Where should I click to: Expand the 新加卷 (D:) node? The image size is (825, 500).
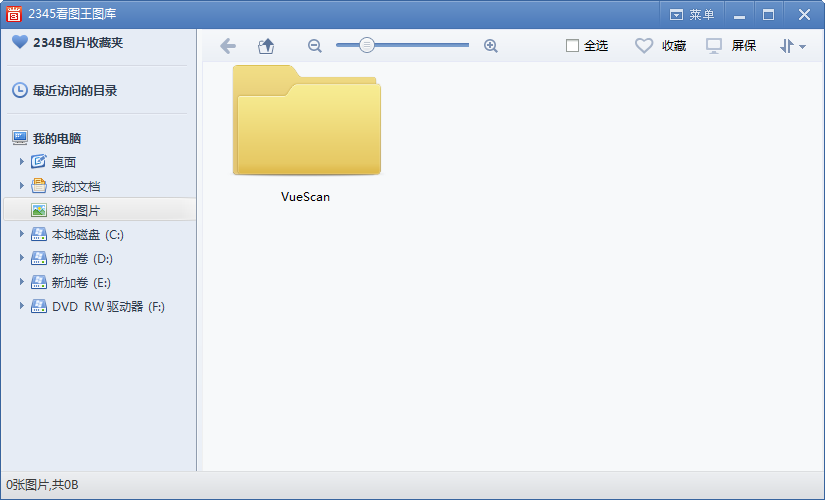point(22,257)
